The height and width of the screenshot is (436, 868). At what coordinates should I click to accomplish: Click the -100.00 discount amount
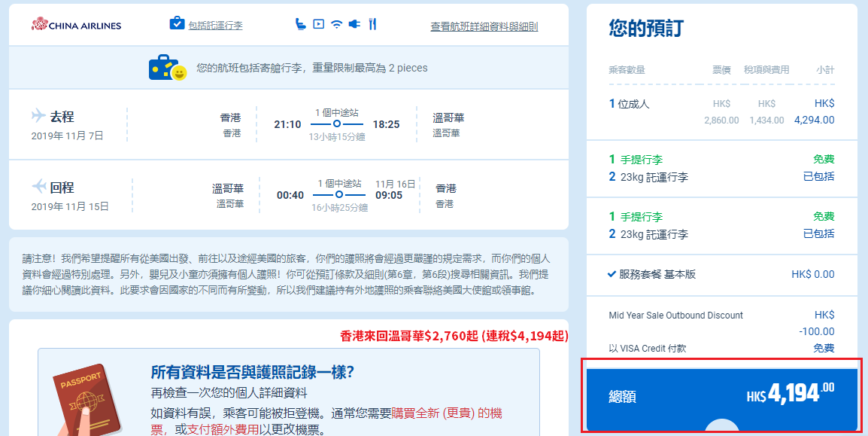pos(817,332)
